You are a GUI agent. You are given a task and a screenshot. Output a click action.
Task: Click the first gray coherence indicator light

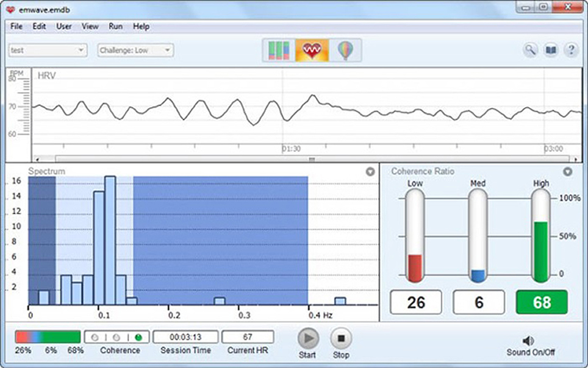point(95,338)
